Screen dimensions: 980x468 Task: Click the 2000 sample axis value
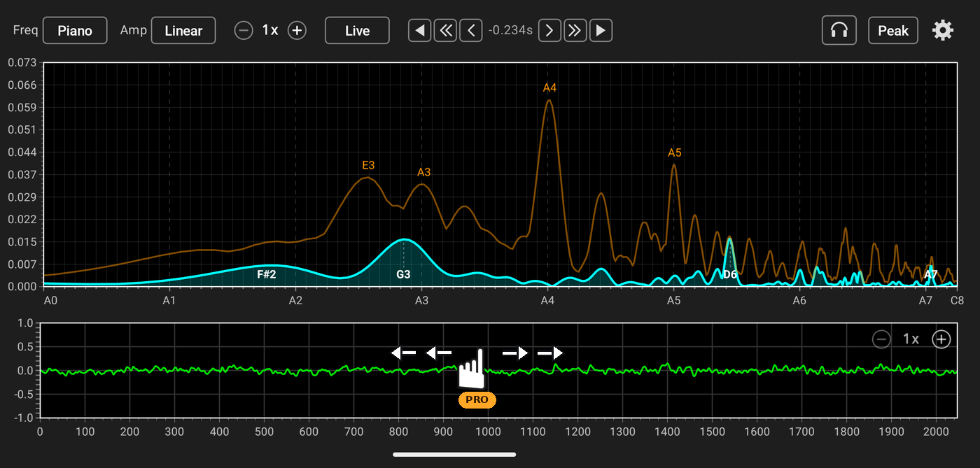click(x=937, y=432)
